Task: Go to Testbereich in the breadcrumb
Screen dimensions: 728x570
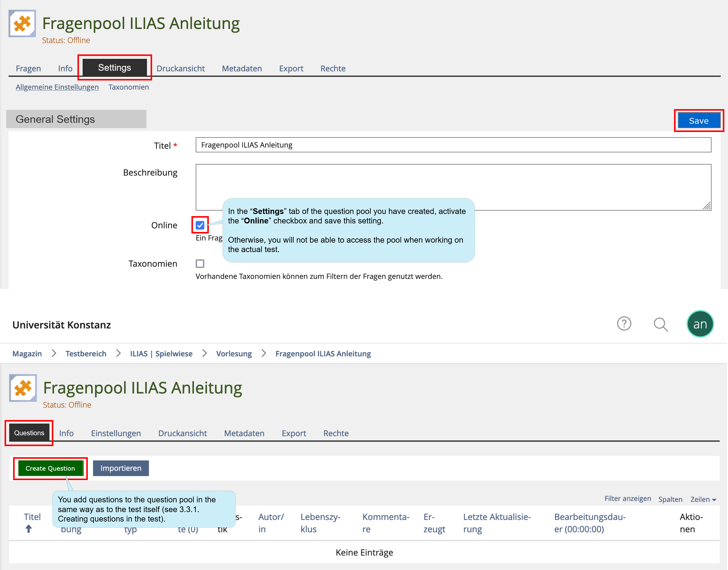Action: (x=86, y=353)
